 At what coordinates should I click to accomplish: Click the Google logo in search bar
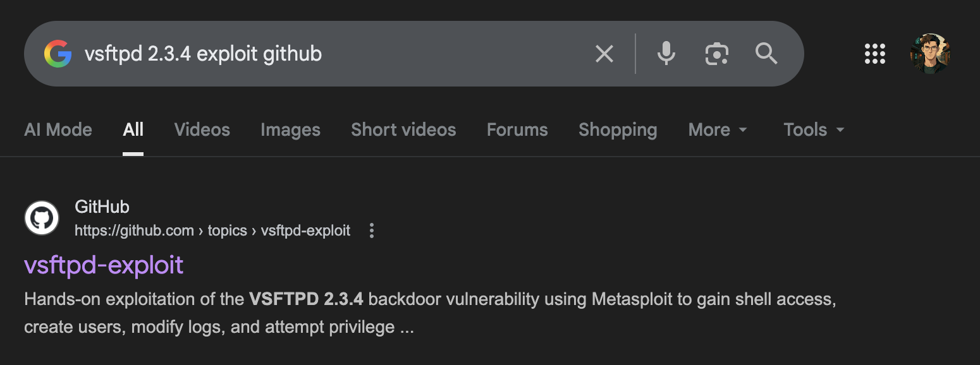pos(58,54)
